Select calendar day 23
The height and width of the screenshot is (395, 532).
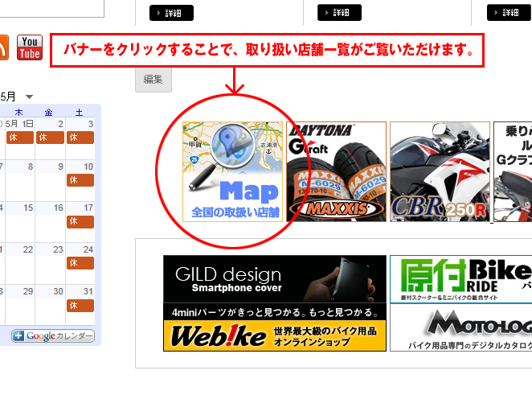[58, 249]
